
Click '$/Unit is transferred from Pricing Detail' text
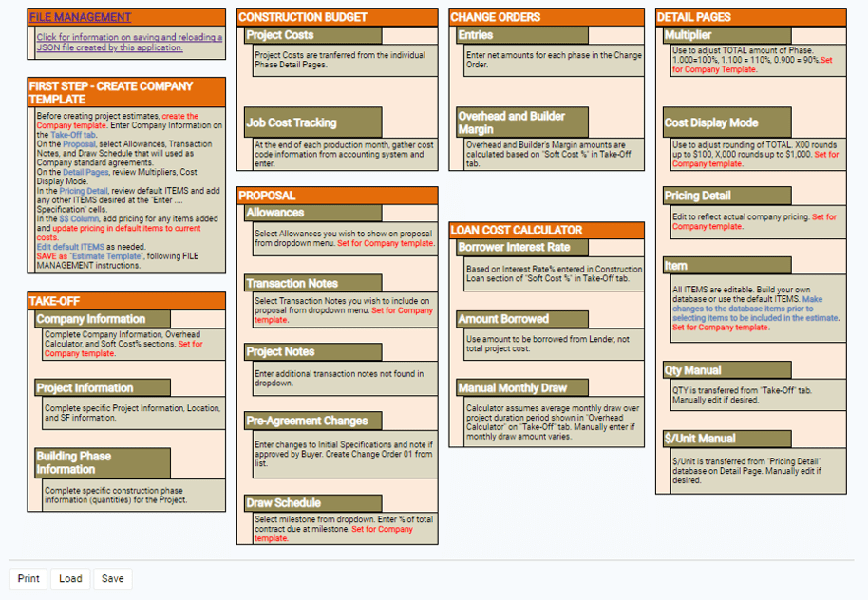[746, 471]
